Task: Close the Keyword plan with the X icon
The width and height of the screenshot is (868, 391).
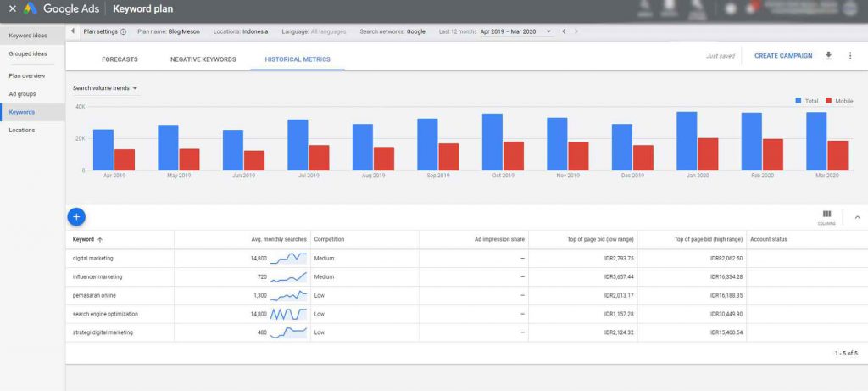Action: tap(12, 8)
